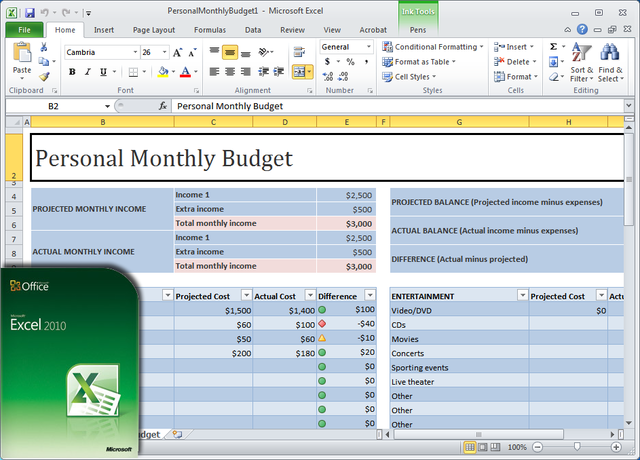
Task: Toggle Italic formatting
Action: click(x=87, y=72)
